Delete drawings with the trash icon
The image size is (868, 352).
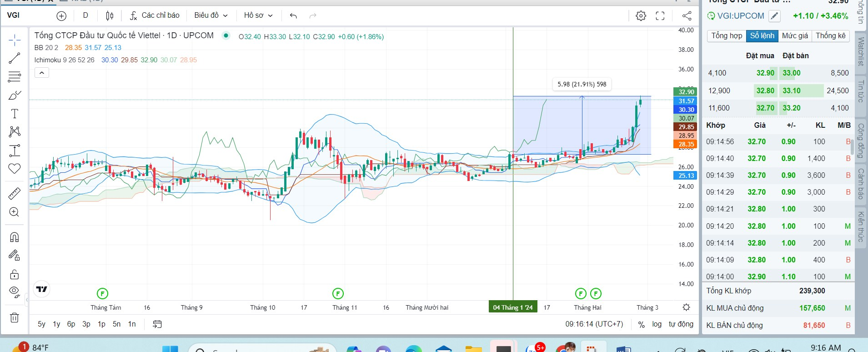(x=15, y=317)
